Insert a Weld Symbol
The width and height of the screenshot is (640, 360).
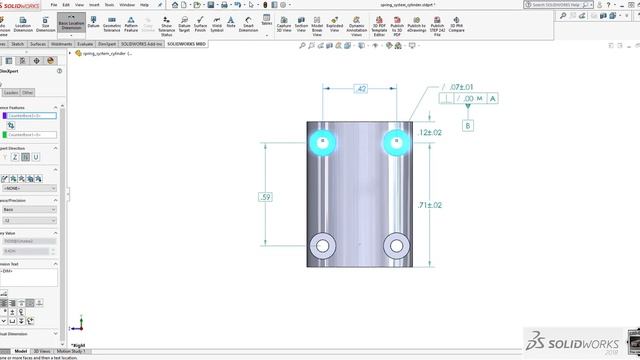point(217,24)
